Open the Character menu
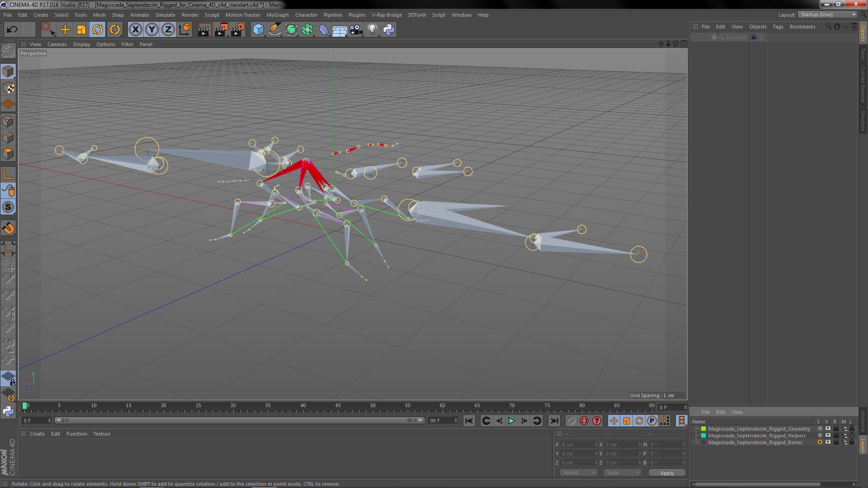The width and height of the screenshot is (868, 488). pyautogui.click(x=306, y=15)
